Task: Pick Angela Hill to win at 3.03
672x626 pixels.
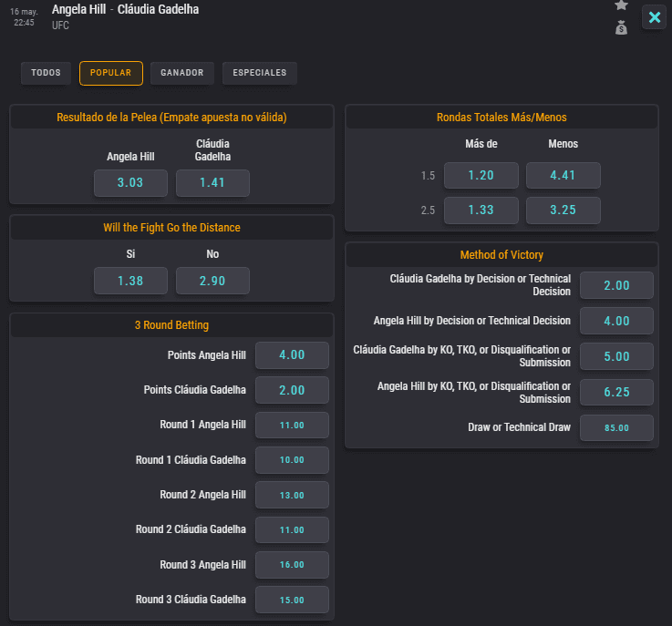Action: click(x=130, y=183)
